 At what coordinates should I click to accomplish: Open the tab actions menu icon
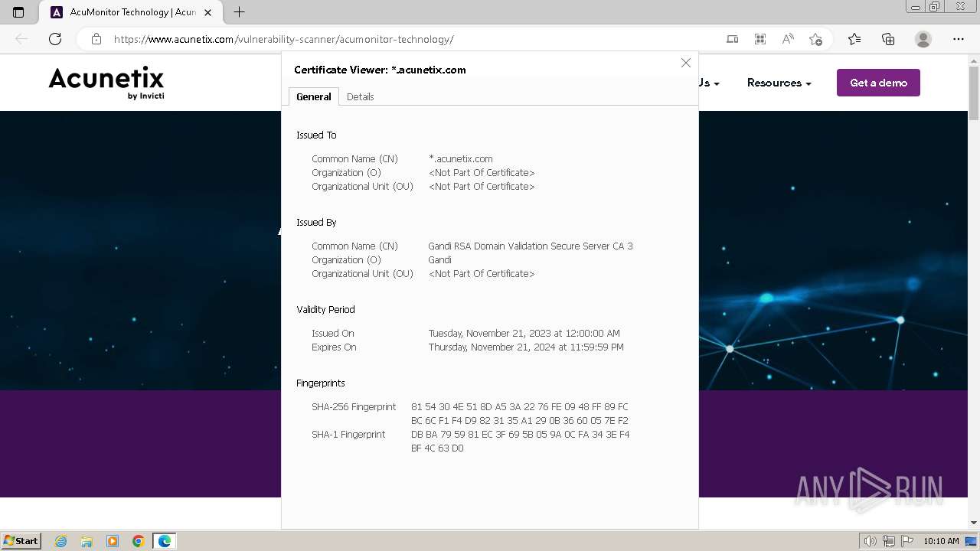point(18,12)
